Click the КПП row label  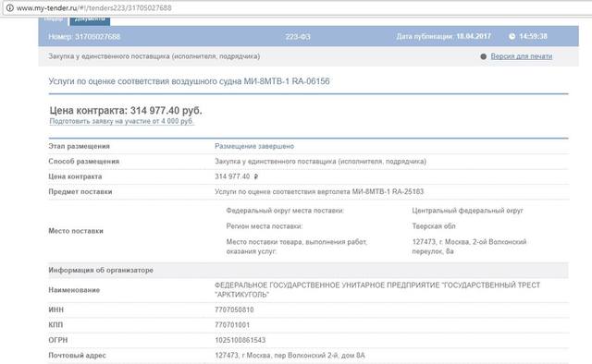[55, 325]
